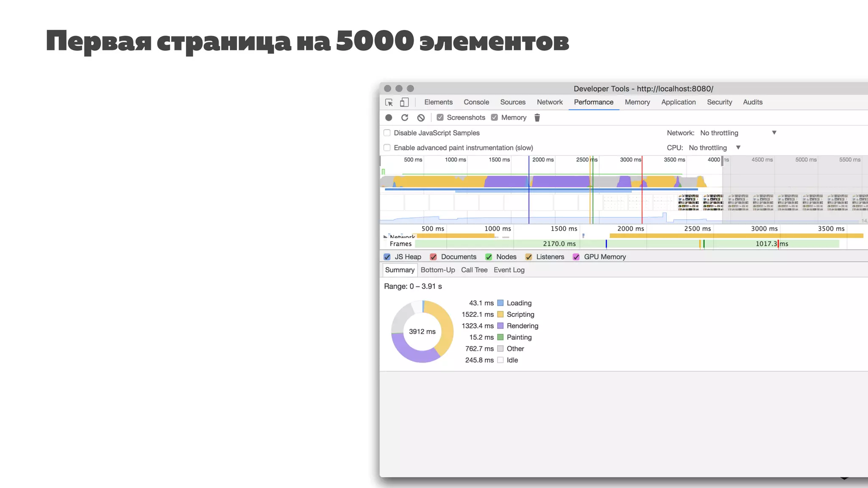Click the Rendering purple color swatch
This screenshot has height=488, width=868.
[501, 326]
